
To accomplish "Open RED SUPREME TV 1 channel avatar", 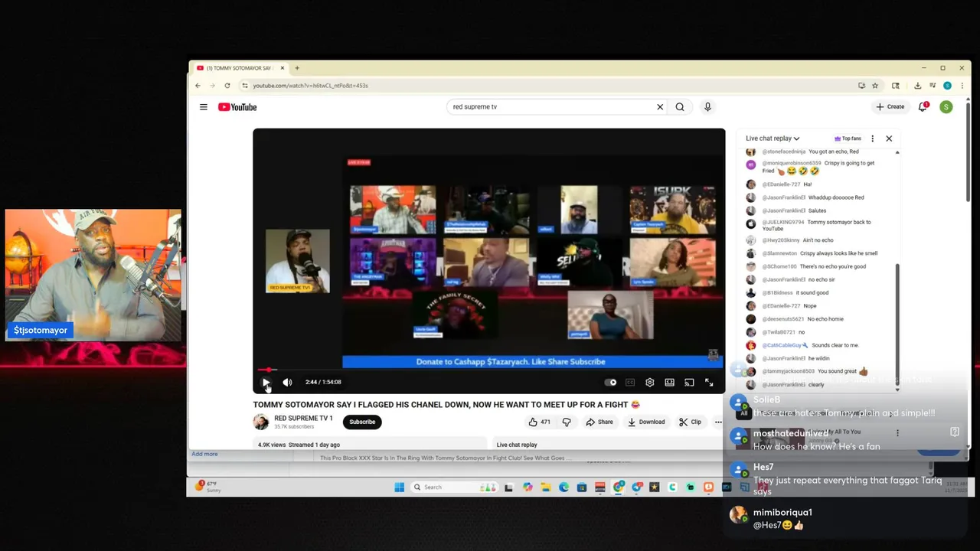I will [261, 422].
